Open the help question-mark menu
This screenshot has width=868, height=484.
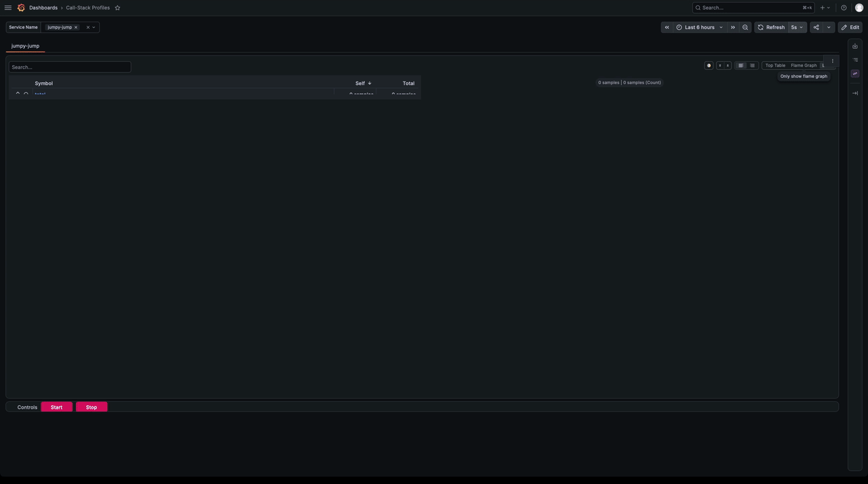pyautogui.click(x=844, y=7)
